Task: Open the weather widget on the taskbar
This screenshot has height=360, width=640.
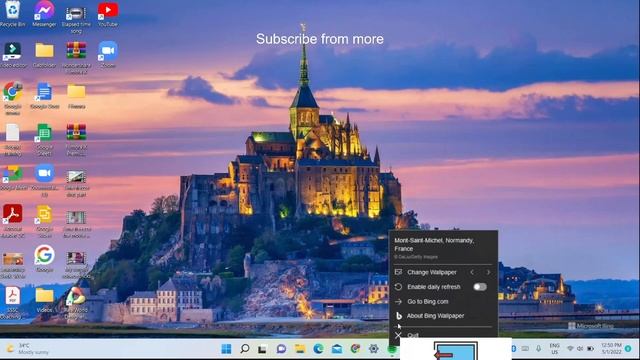Action: point(27,349)
